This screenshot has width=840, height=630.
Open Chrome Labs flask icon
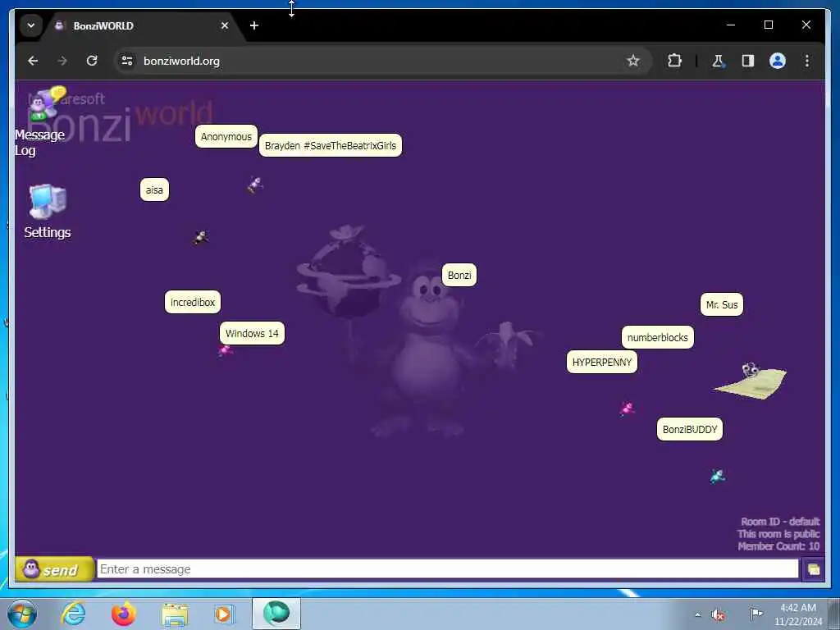[x=718, y=61]
